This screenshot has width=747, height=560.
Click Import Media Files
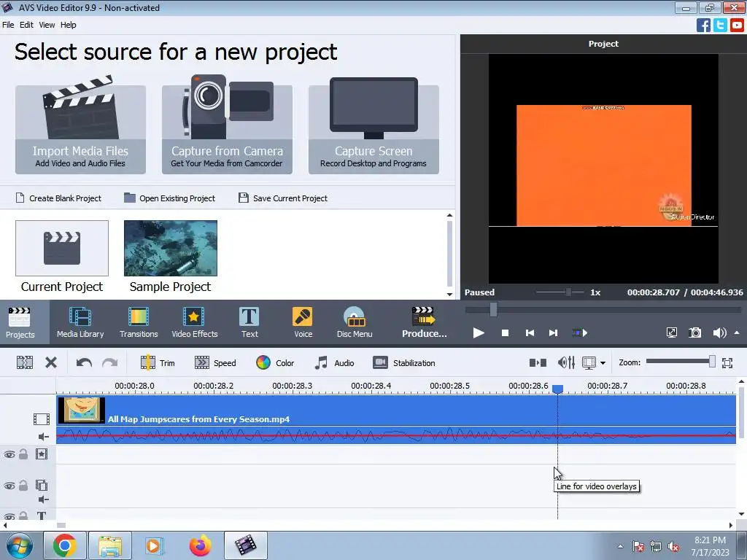point(80,128)
